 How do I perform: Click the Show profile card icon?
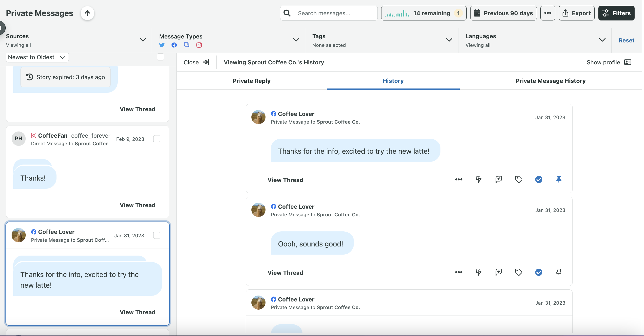[628, 62]
